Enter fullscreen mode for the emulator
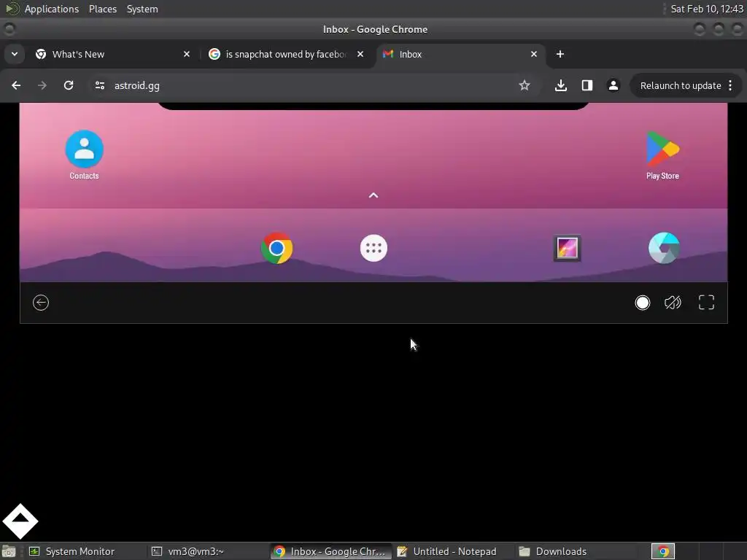The height and width of the screenshot is (560, 747). click(706, 303)
